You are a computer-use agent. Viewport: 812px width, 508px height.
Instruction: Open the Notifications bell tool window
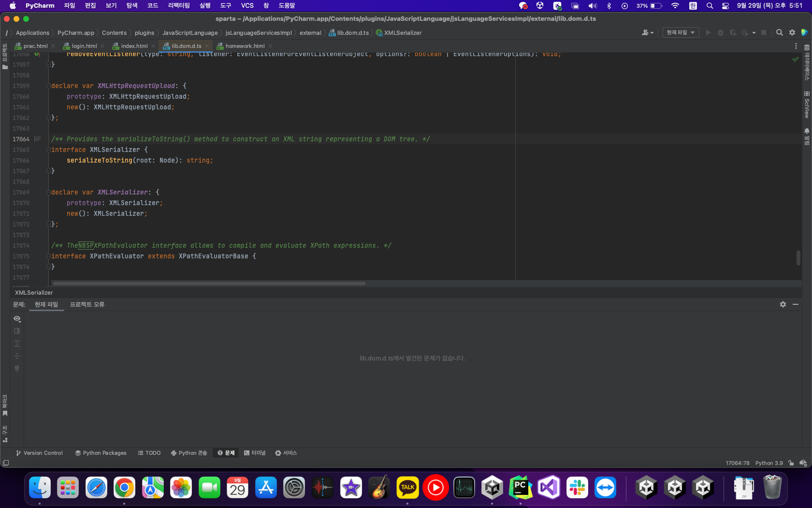tap(807, 137)
